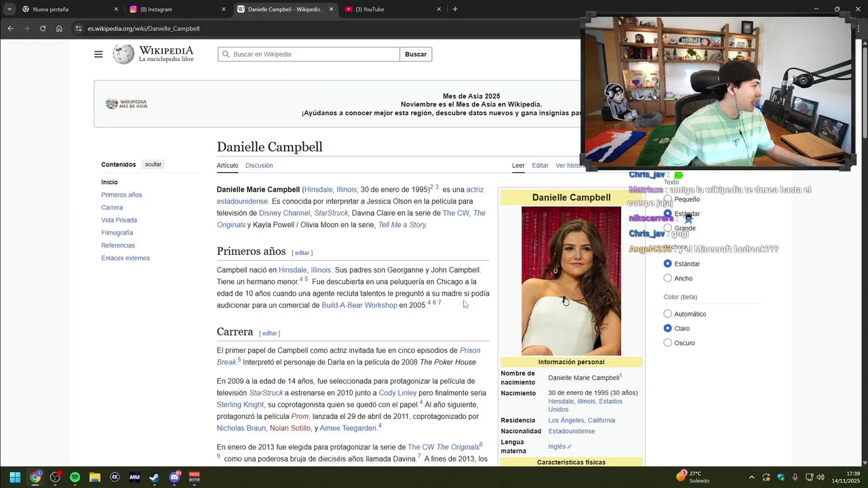868x488 pixels.
Task: Click the Los Ángeles, California infobox link
Action: [582, 420]
